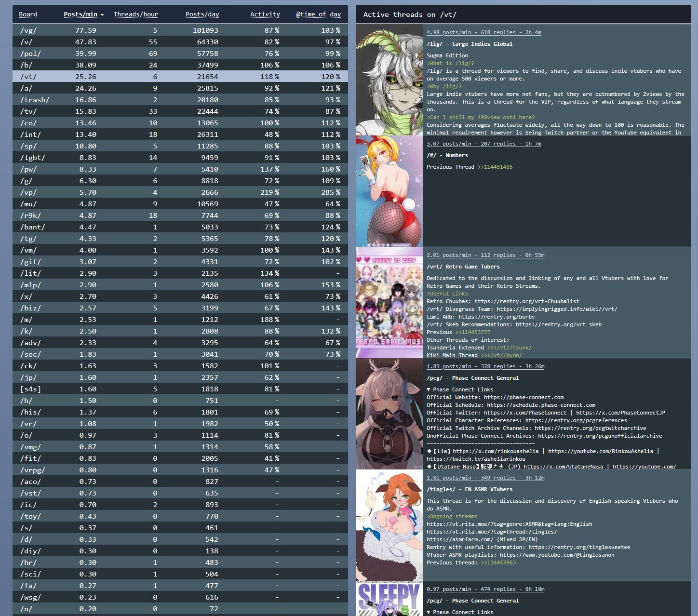This screenshot has width=698, height=616.
Task: Open the '2.01 posts/min - 112 replies' thread link
Action: [485, 255]
